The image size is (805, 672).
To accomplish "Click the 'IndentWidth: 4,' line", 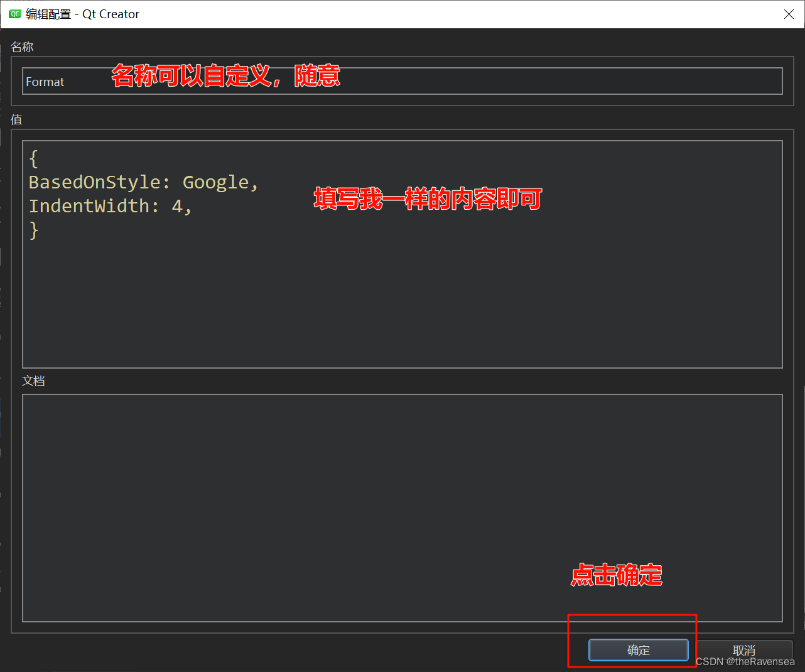I will (110, 206).
